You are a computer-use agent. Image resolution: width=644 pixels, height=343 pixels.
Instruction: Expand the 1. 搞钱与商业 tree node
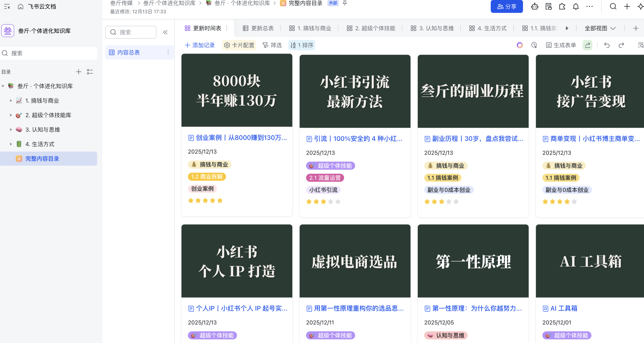(x=11, y=100)
